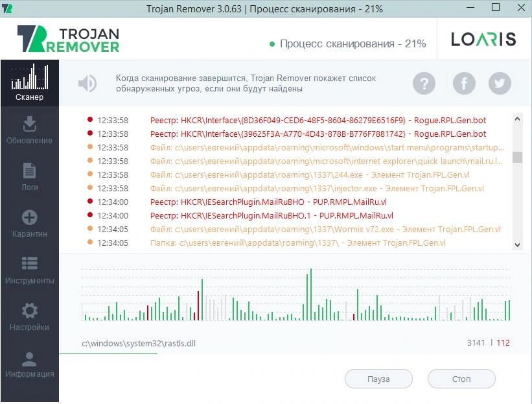This screenshot has height=404, width=532.
Task: Open the Логи logs section
Action: pos(30,176)
